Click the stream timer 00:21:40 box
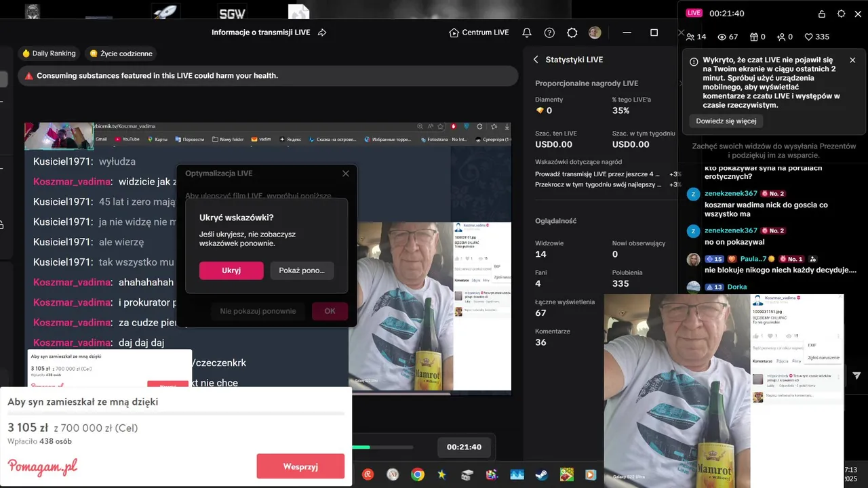The height and width of the screenshot is (488, 868). [464, 447]
